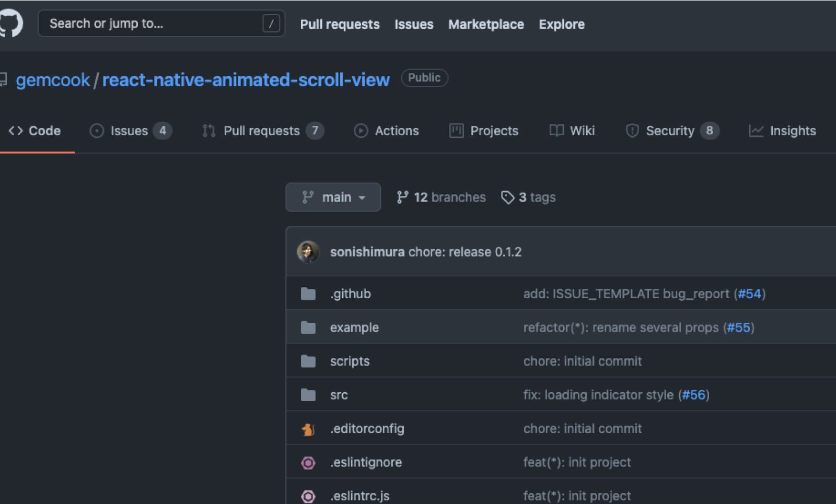
Task: Click the main branch dropdown caret arrow
Action: [362, 198]
